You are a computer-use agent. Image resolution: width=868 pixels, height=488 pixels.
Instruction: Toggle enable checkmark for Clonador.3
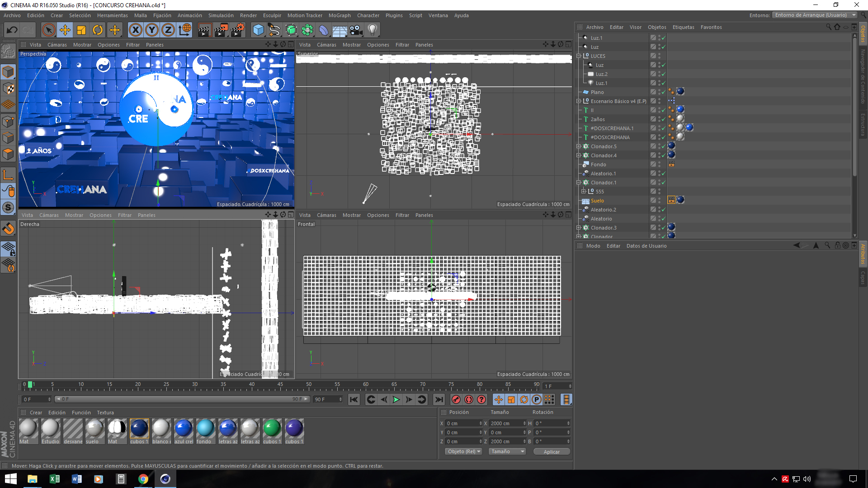(x=663, y=228)
